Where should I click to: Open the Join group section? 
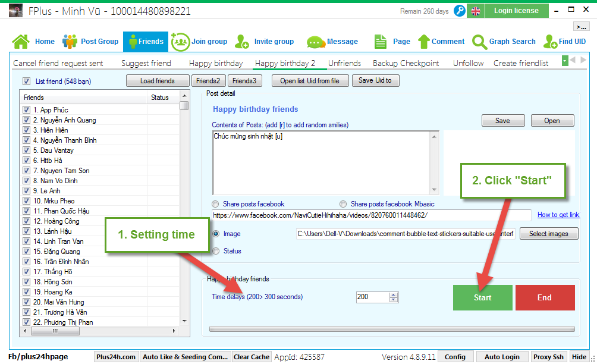coord(199,42)
